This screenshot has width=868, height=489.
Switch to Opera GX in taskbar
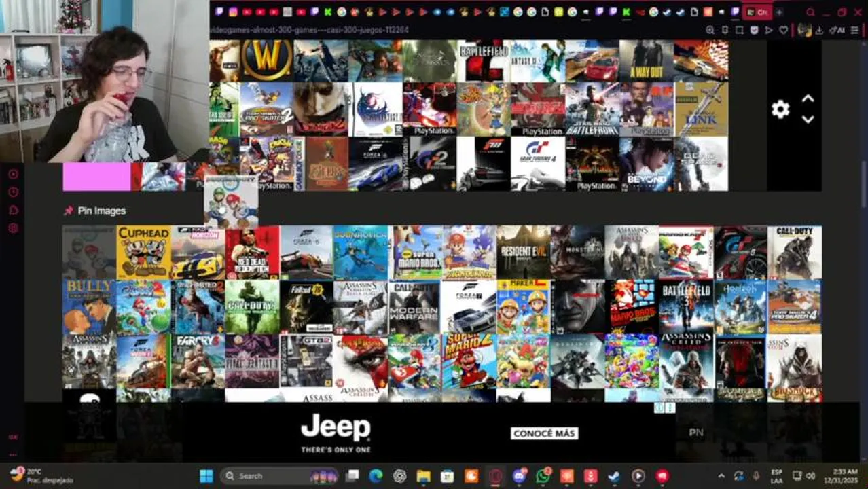coord(495,476)
